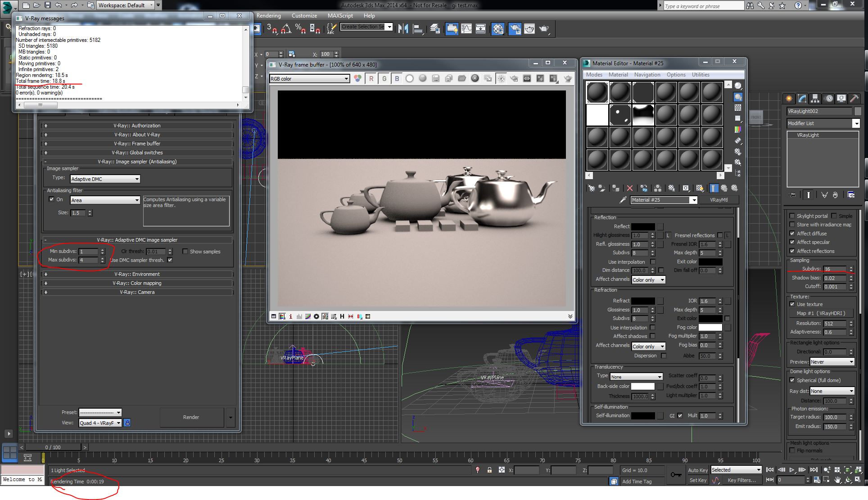Click the VRayMtl material type icon
Image resolution: width=868 pixels, height=500 pixels.
714,199
